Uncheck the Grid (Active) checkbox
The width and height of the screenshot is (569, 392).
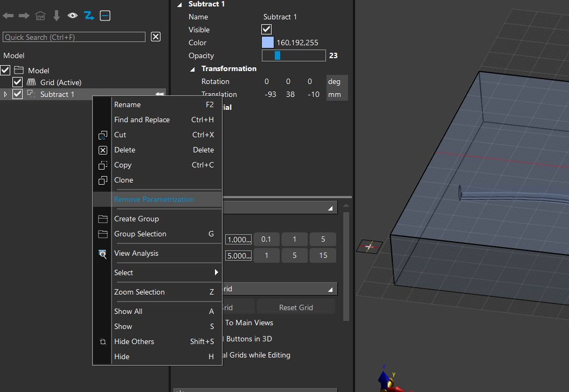18,82
